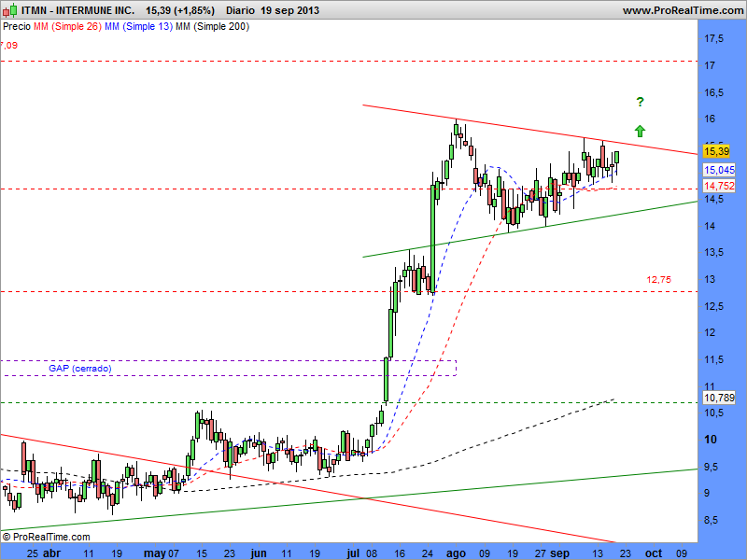The width and height of the screenshot is (747, 560).
Task: Click the candlestick icon beside ITMN title
Action: click(9, 9)
